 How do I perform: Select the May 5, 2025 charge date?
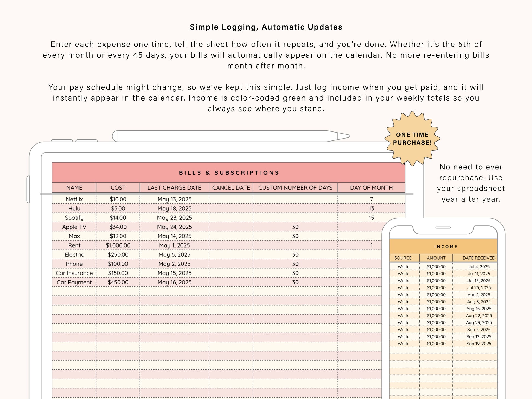(174, 255)
